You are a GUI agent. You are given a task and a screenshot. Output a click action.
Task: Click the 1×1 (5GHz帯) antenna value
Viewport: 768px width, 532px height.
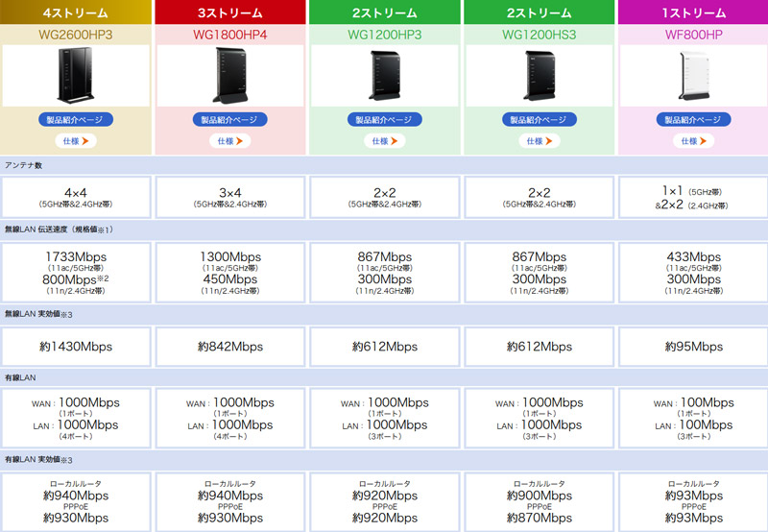tap(691, 191)
